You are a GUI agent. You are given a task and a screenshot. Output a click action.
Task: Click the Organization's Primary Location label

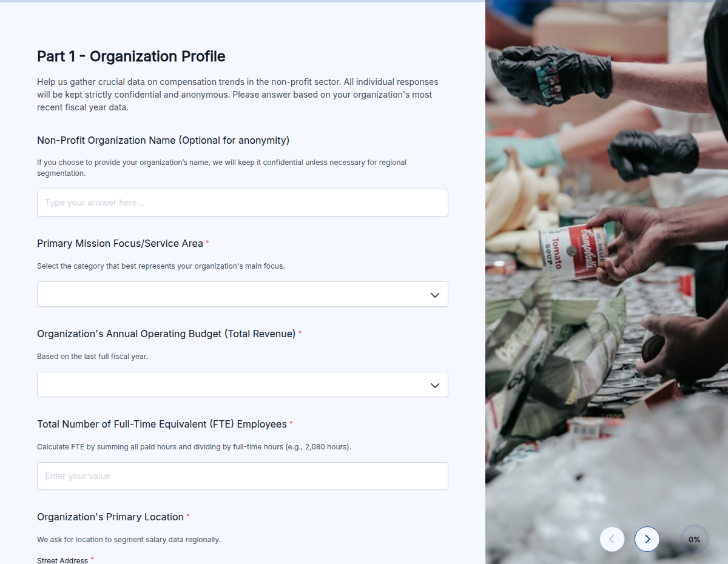[110, 517]
